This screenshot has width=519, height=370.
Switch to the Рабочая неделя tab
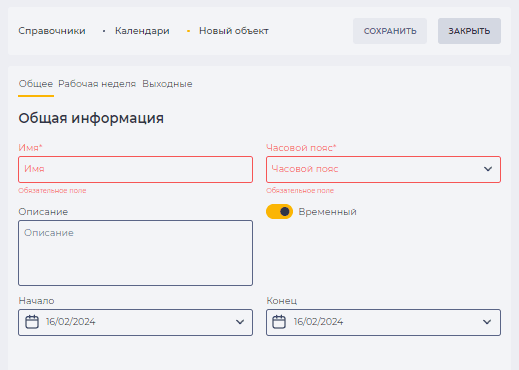(97, 84)
